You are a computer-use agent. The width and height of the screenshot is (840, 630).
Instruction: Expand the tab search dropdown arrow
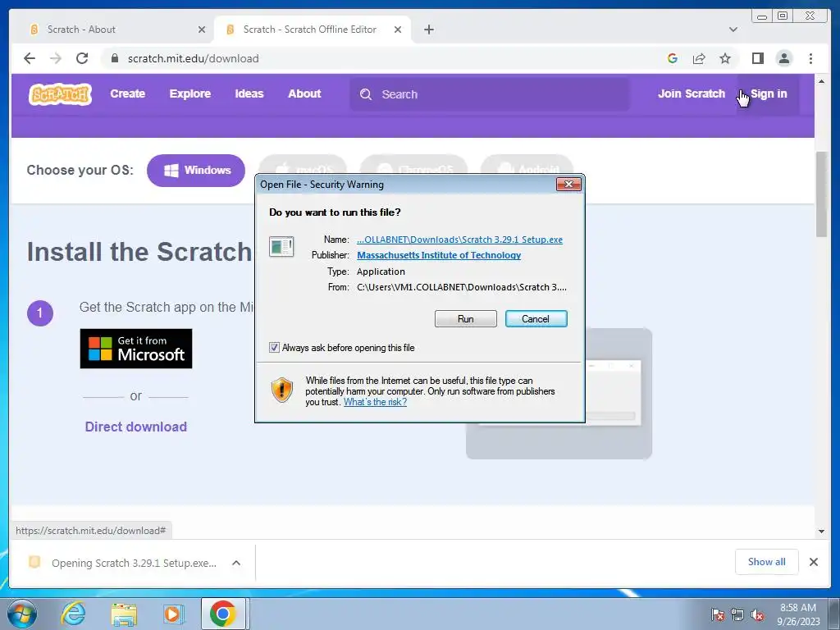tap(733, 30)
